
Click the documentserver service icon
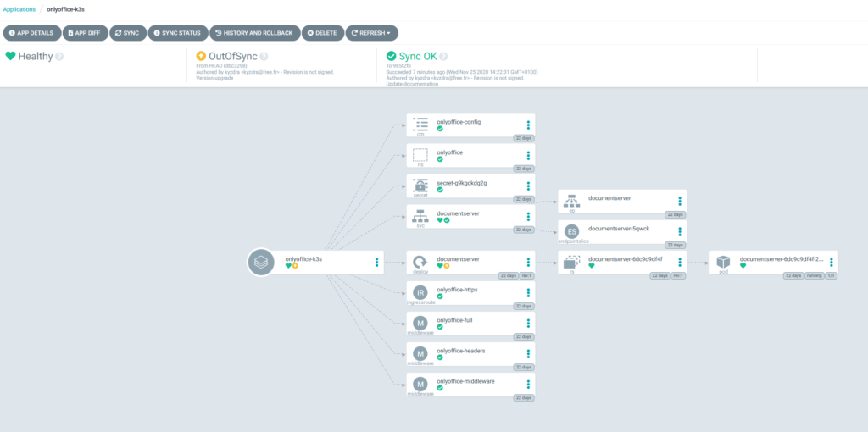(420, 216)
